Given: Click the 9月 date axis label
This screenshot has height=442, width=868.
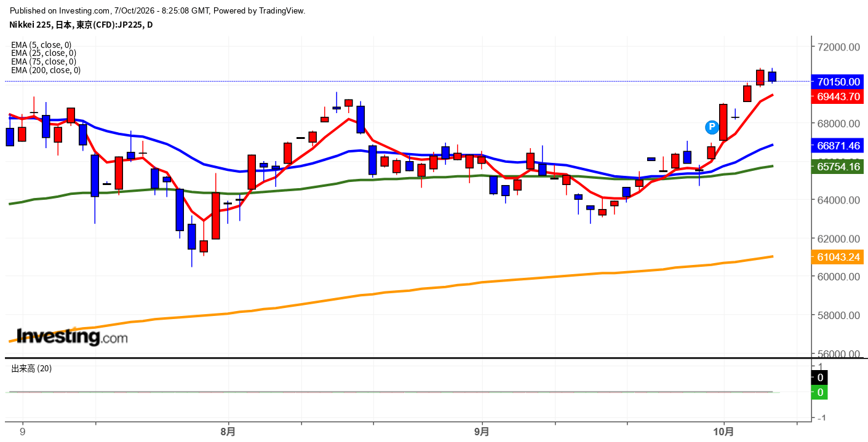Looking at the screenshot, I should (x=482, y=432).
